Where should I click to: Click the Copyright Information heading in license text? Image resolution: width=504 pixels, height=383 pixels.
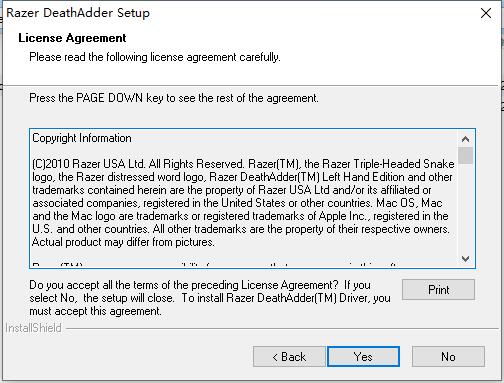tap(82, 138)
